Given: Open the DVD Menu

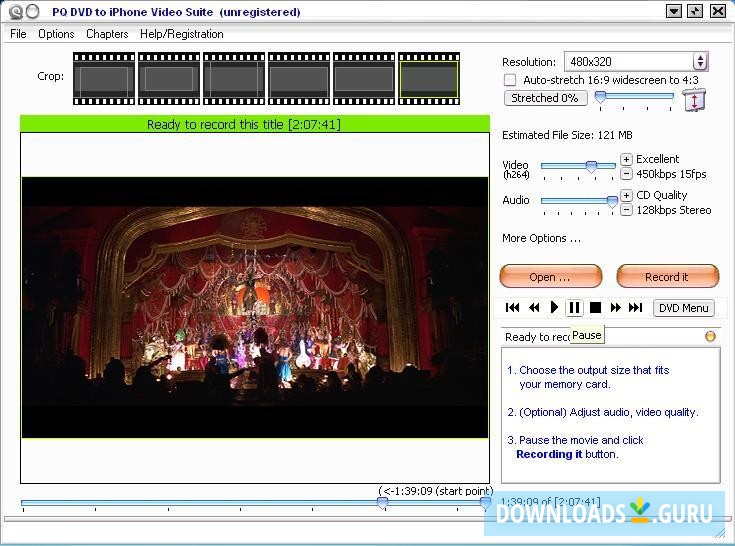Looking at the screenshot, I should (684, 308).
